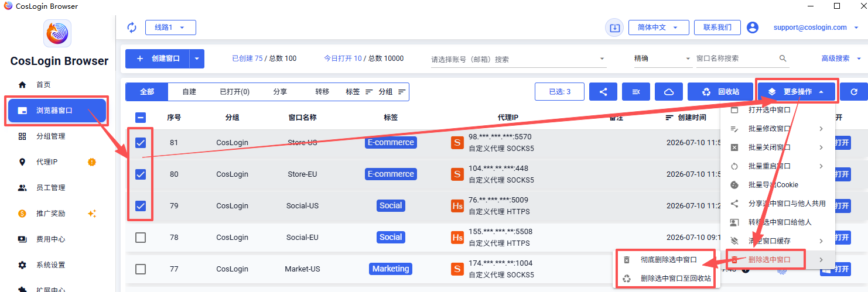This screenshot has width=868, height=292.
Task: Uncheck the checkbox for row 81 Store-US
Action: (x=141, y=143)
